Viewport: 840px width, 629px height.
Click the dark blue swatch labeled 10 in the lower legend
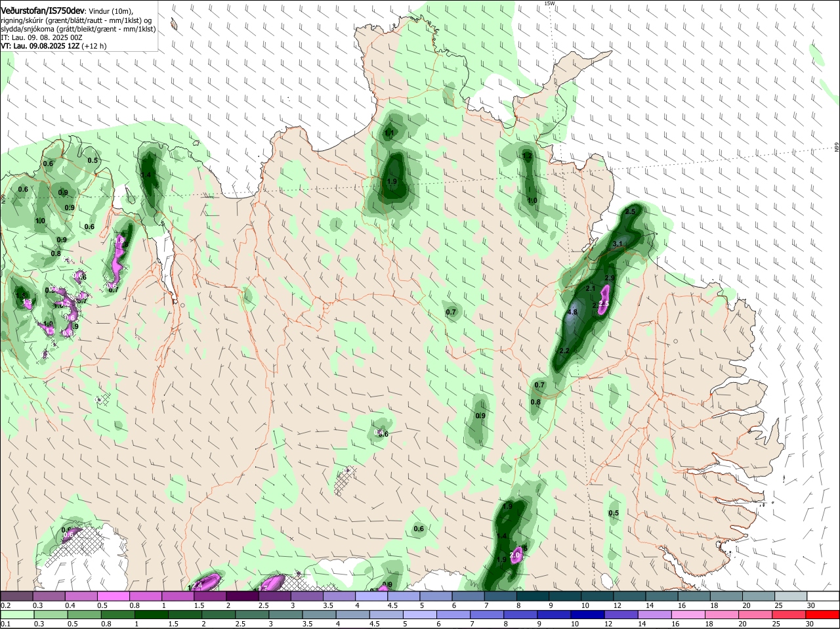(x=589, y=615)
